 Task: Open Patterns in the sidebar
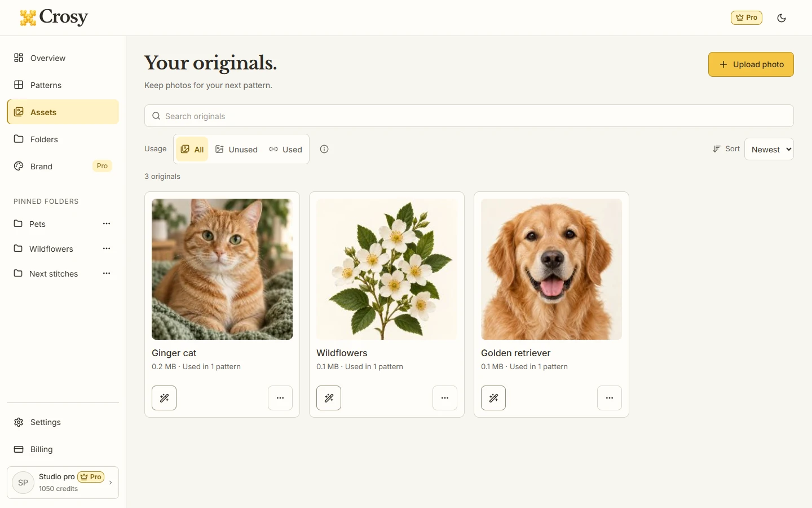coord(63,85)
